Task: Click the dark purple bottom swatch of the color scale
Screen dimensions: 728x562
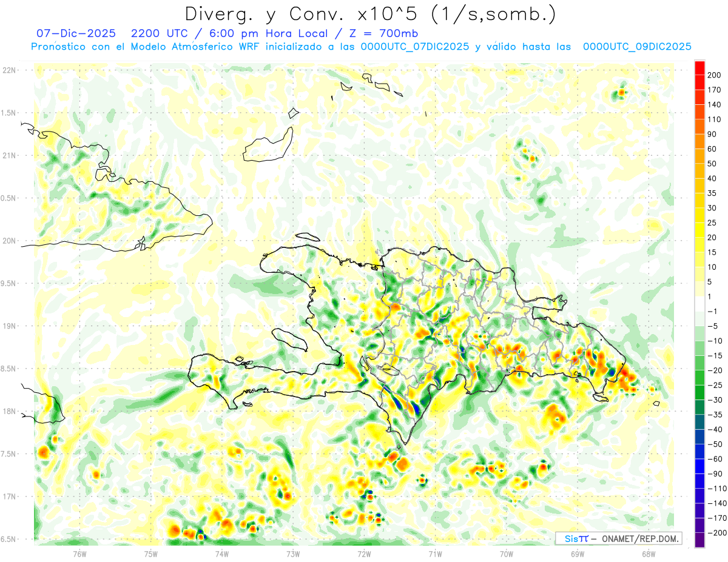Action: click(x=699, y=540)
